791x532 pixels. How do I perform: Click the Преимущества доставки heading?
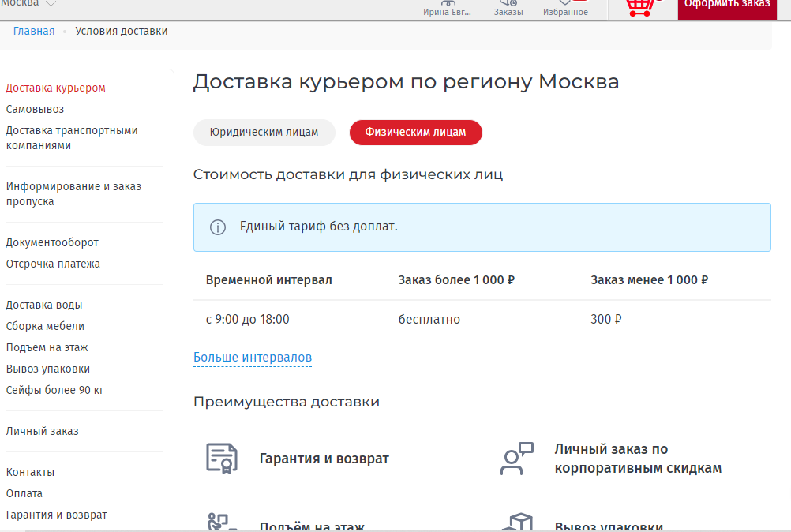[x=287, y=402]
